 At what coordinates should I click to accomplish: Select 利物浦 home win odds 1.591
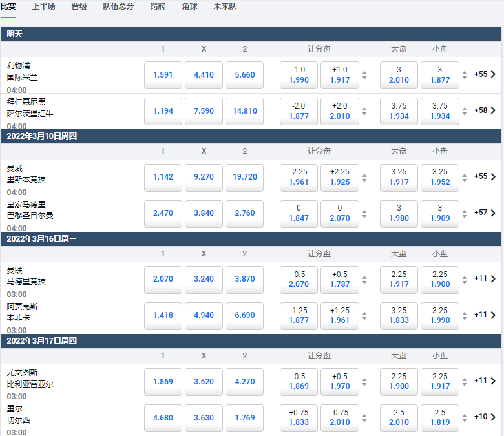coord(163,75)
